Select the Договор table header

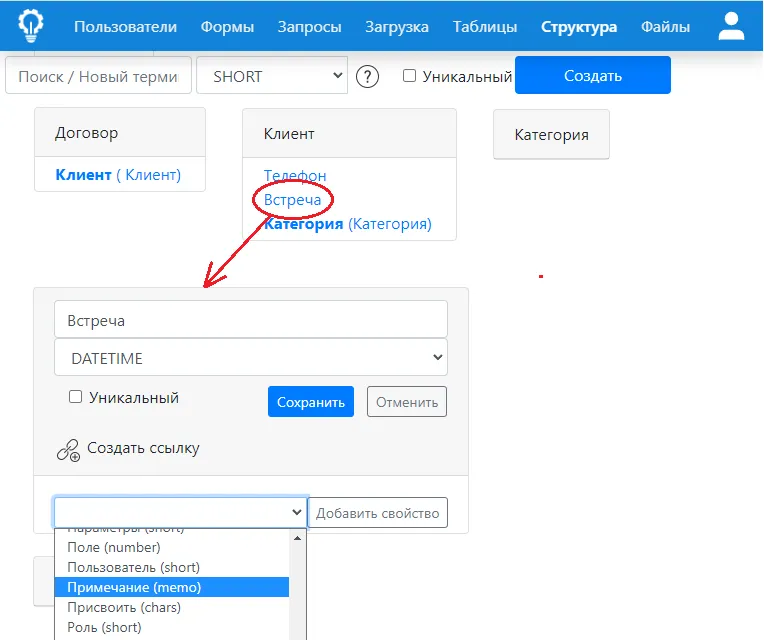coord(120,132)
